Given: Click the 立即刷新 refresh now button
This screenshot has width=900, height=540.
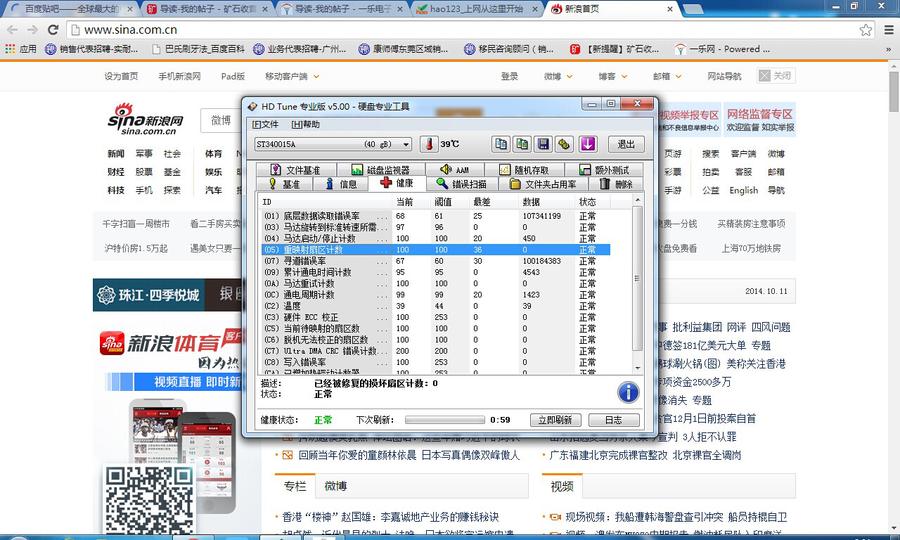Looking at the screenshot, I should coord(555,419).
